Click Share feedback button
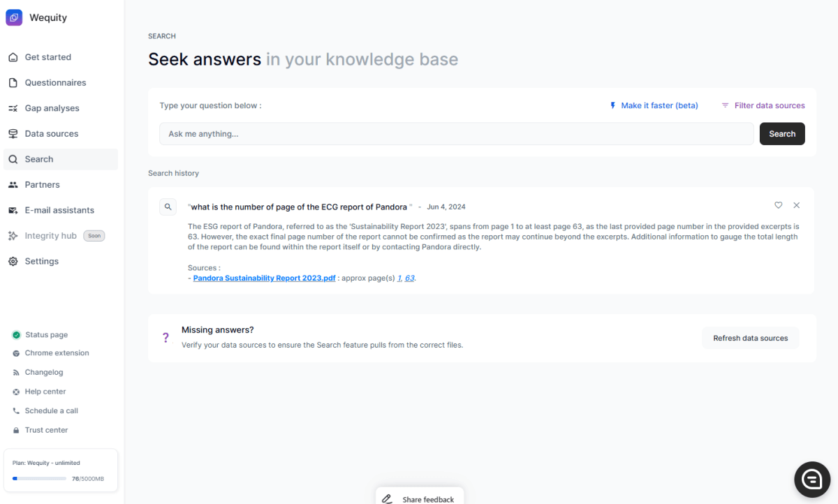 point(420,496)
